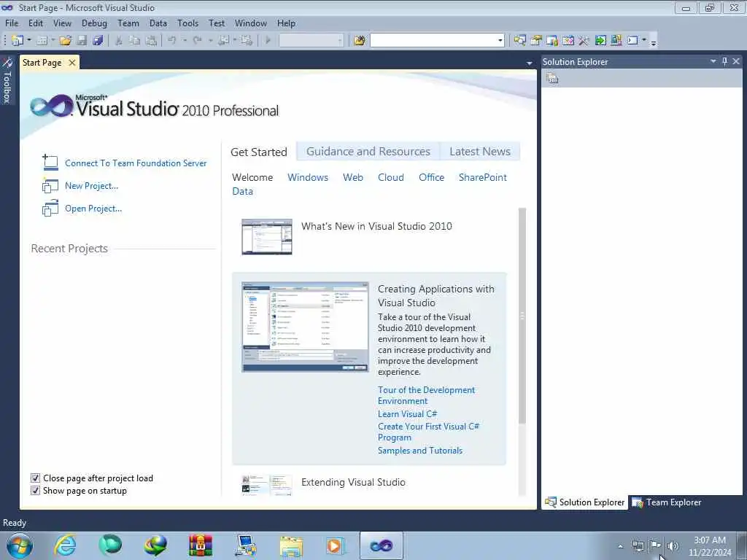Click the volume speaker tray icon

tap(673, 546)
